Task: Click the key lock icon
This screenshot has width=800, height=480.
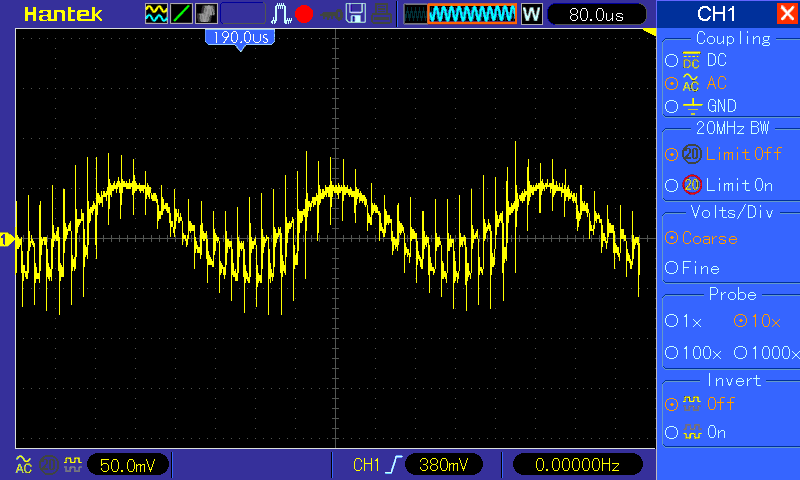Action: click(x=331, y=14)
